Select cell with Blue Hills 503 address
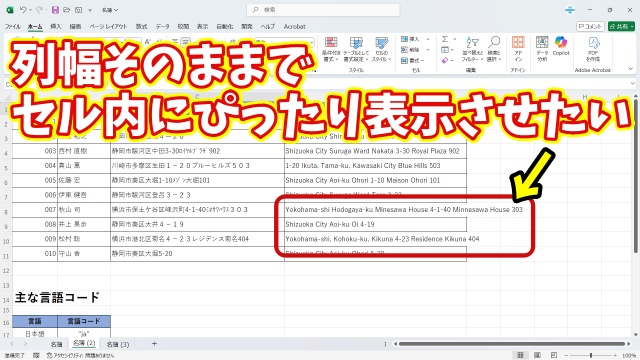Viewport: 640px width, 360px height. tap(376, 165)
